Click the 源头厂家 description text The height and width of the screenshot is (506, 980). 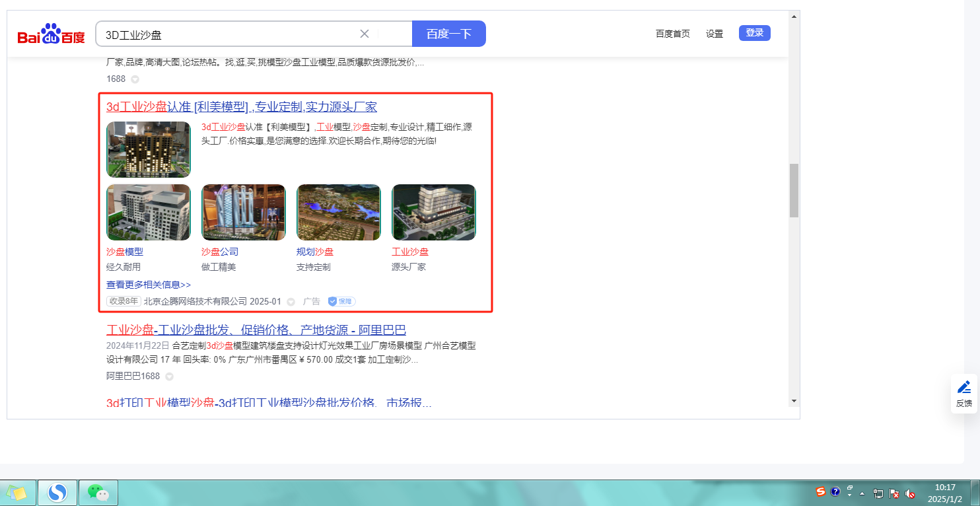coord(409,267)
